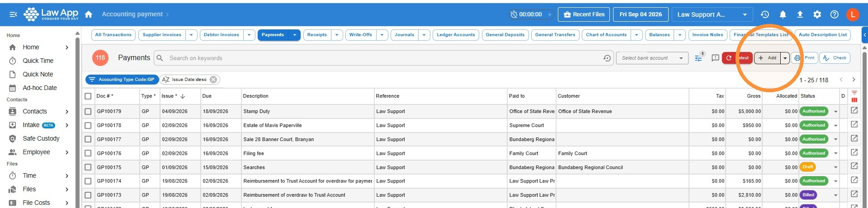
Task: Click the feedback message icon
Action: click(715, 58)
